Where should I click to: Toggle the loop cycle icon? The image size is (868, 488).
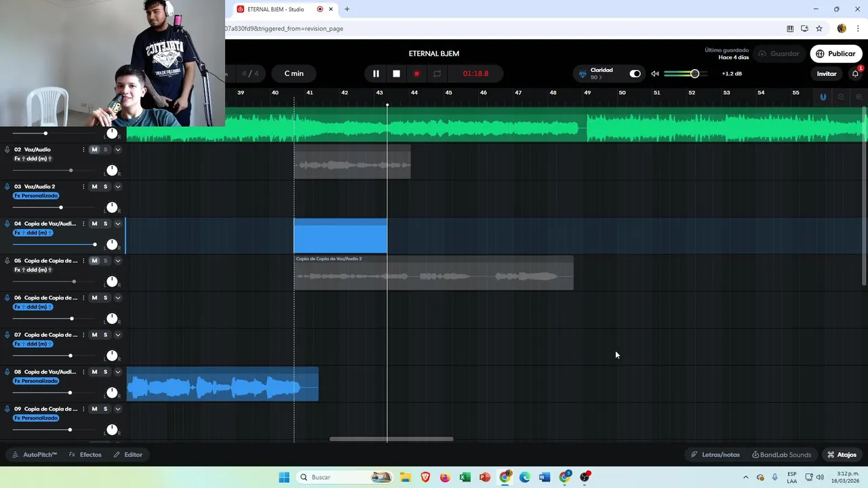coord(437,73)
